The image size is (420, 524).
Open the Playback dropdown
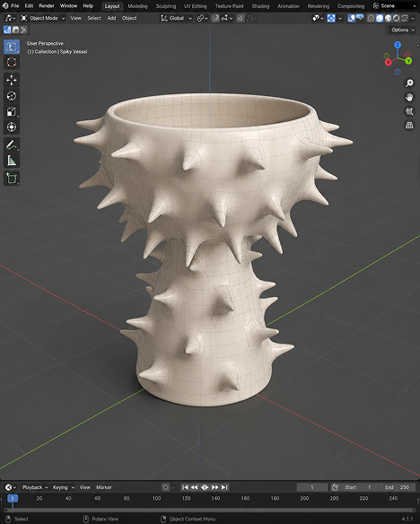[x=35, y=487]
